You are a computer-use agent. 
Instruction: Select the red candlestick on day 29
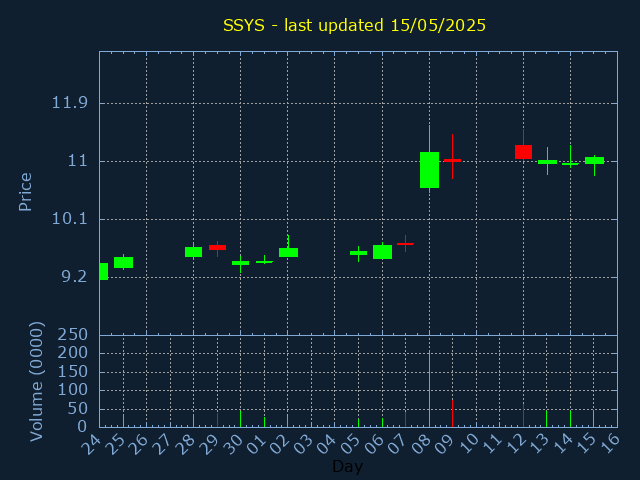click(x=217, y=247)
